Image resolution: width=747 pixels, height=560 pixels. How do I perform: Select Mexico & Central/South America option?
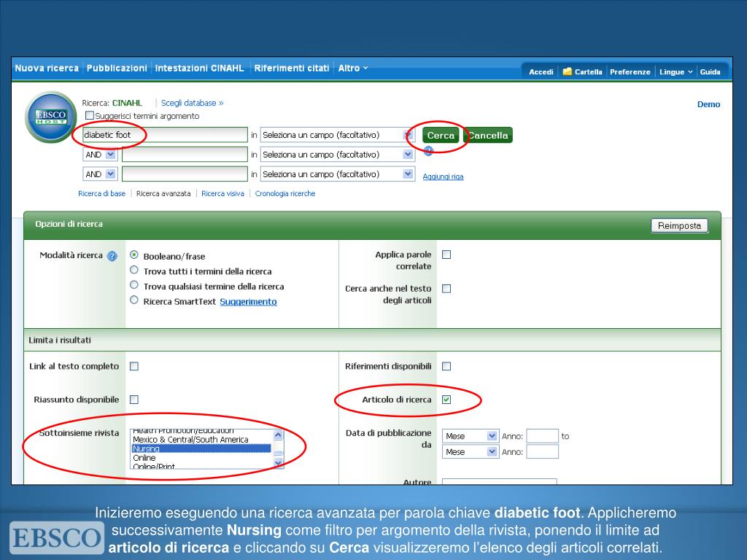pyautogui.click(x=201, y=440)
